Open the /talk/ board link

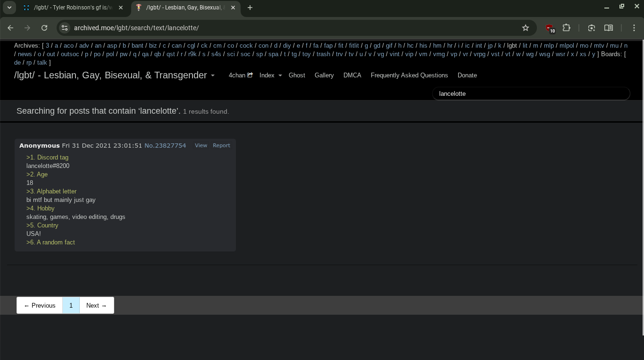pyautogui.click(x=42, y=63)
